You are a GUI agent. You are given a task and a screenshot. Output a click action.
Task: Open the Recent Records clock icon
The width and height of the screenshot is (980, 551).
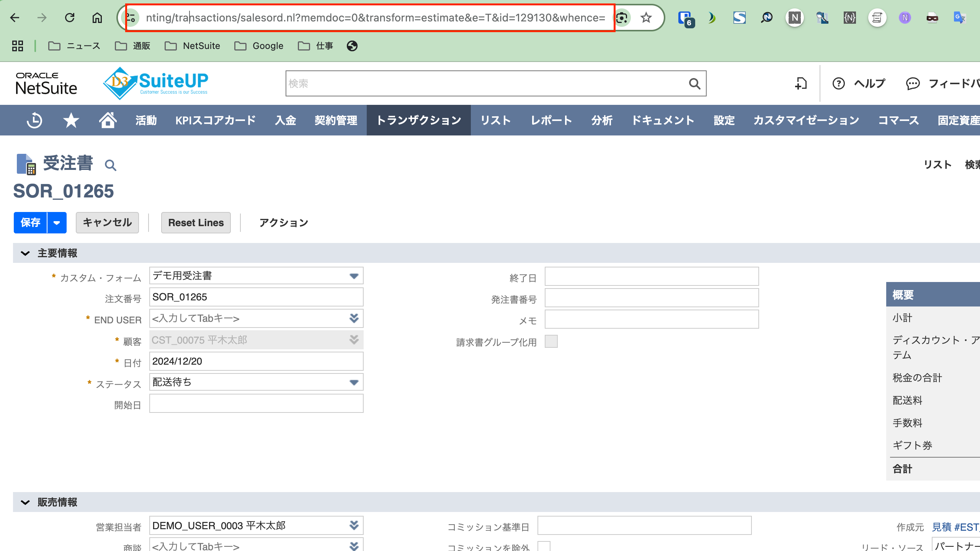[34, 121]
